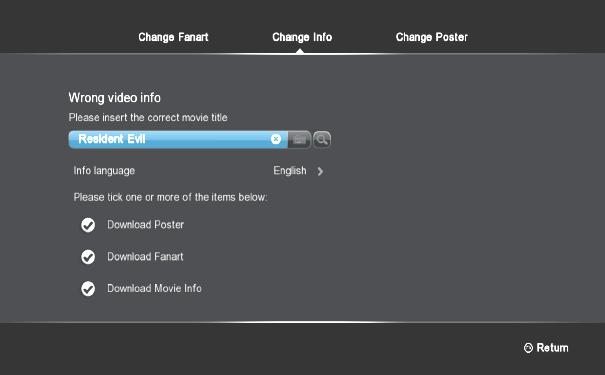Click the Wrong video info heading

(115, 98)
